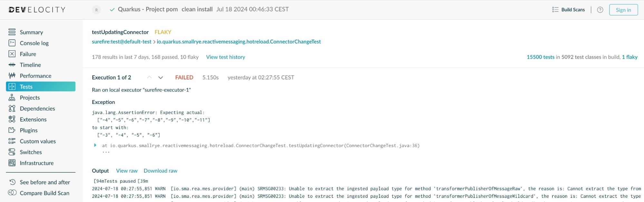Click the Download raw output link
The width and height of the screenshot is (644, 202).
pyautogui.click(x=160, y=171)
